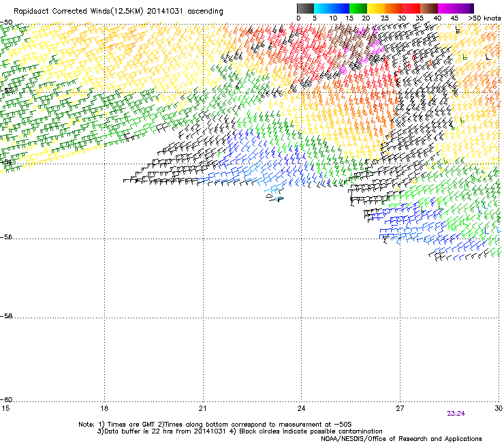Viewport: 504px width, 443px height.
Task: Click the legend label '10'
Action: (333, 18)
